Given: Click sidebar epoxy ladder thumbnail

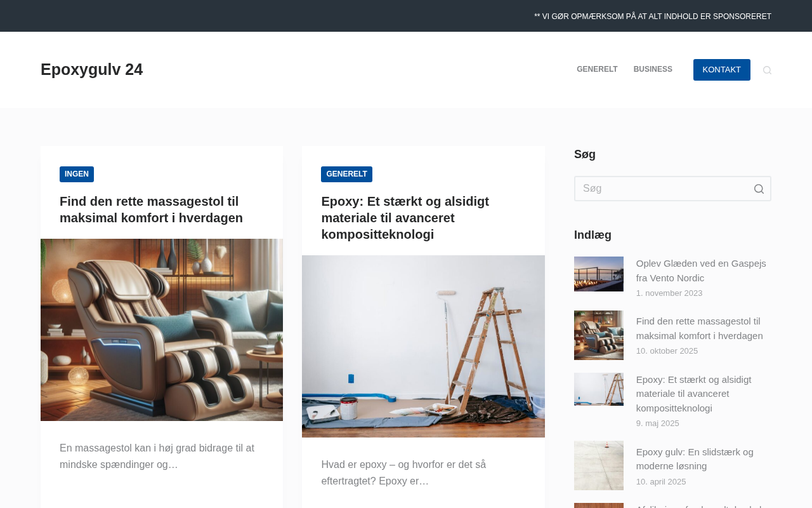Looking at the screenshot, I should pyautogui.click(x=599, y=389).
